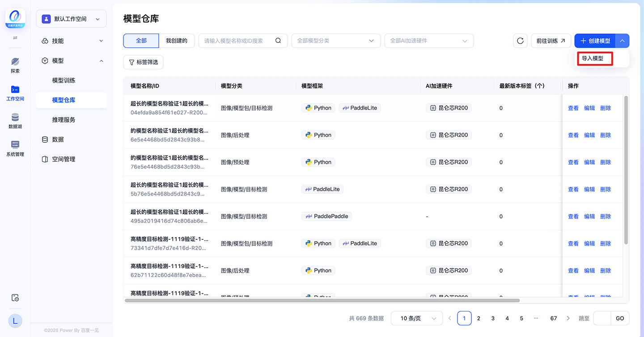Viewport: 644px width, 337px height.
Task: Click the 标签筛选 filter button
Action: tap(144, 62)
